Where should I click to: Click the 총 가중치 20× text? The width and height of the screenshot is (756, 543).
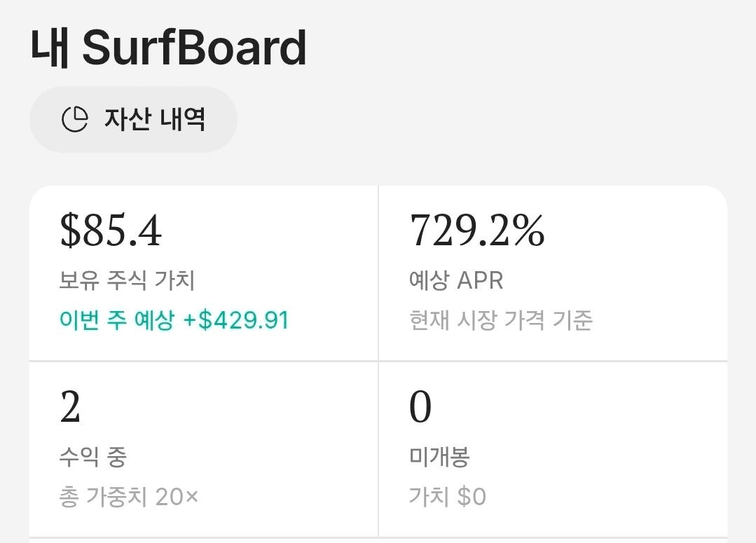[129, 497]
